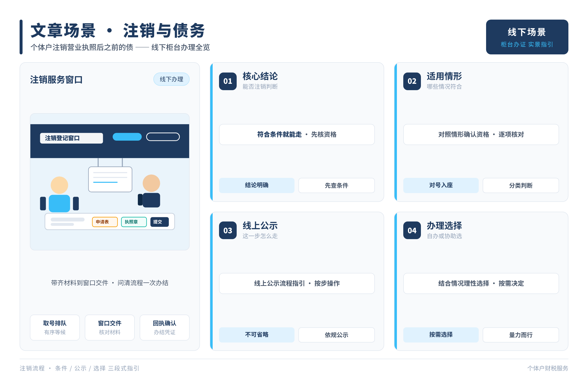Click the 带齐材料到窗口交件 caption text

pyautogui.click(x=79, y=283)
